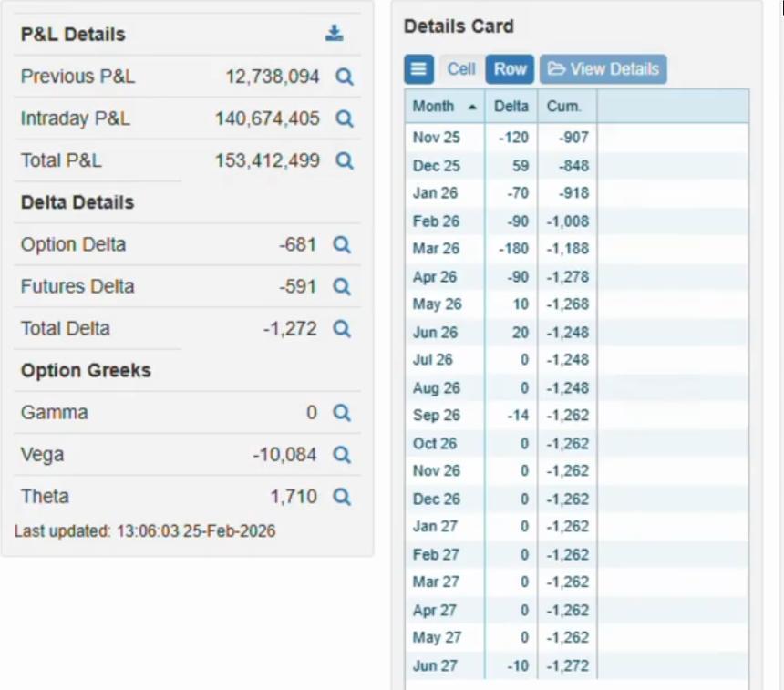Viewport: 784px width, 690px height.
Task: Select the May 26 month cell
Action: click(445, 304)
